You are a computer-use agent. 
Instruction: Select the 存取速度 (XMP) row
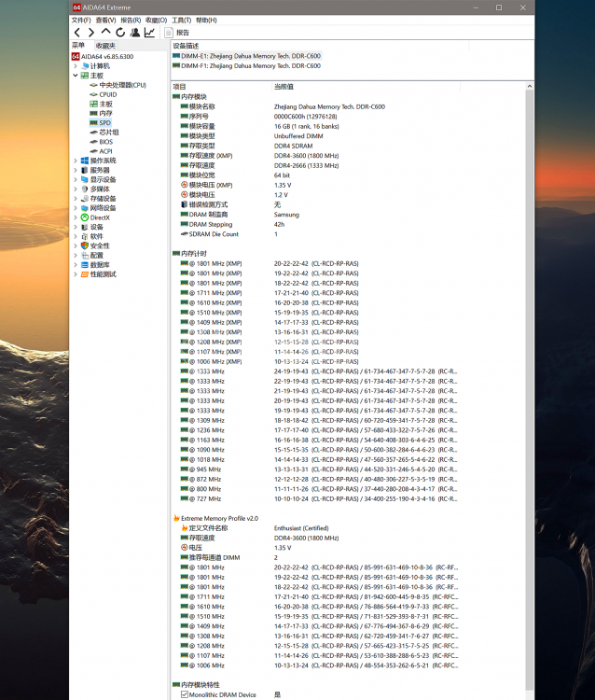[x=315, y=156]
